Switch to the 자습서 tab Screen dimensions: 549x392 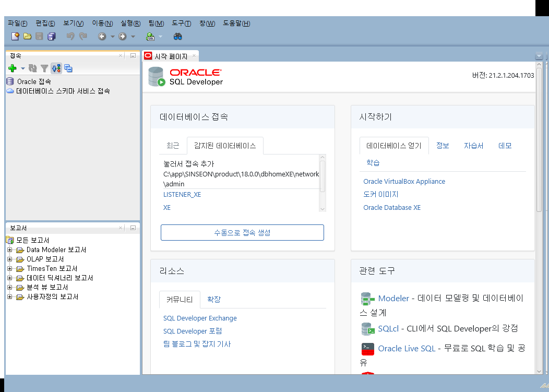(x=473, y=146)
